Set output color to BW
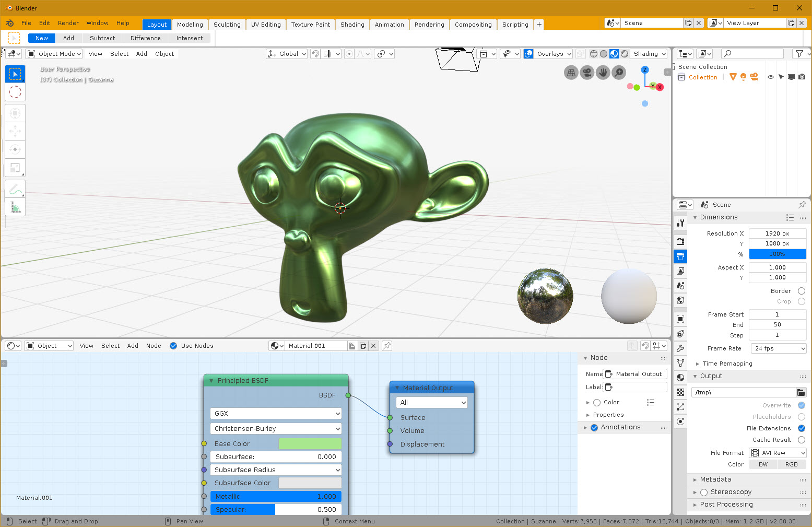This screenshot has width=812, height=527. tap(763, 464)
